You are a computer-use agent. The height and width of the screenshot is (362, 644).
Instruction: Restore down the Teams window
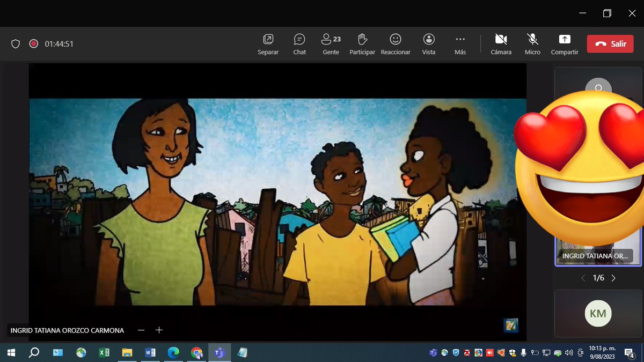[x=607, y=13]
